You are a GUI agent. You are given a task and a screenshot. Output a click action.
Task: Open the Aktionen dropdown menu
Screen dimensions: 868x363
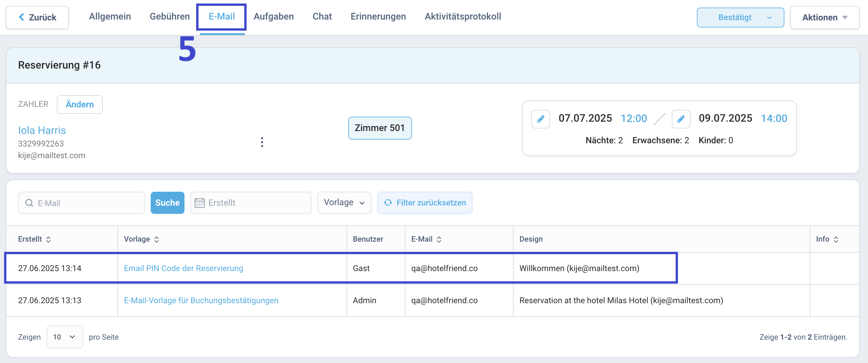click(825, 17)
